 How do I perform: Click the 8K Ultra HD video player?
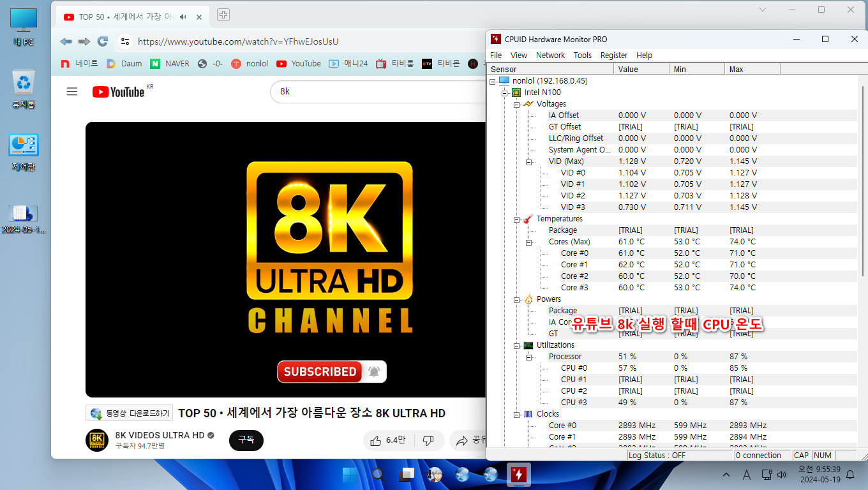pyautogui.click(x=285, y=260)
